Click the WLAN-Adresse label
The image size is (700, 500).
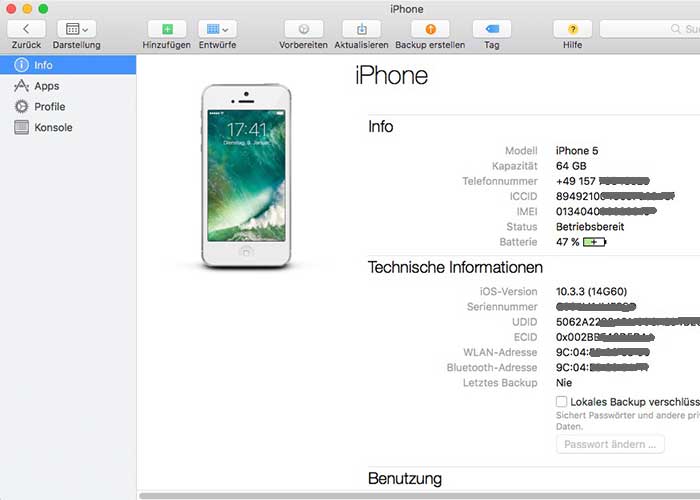500,352
